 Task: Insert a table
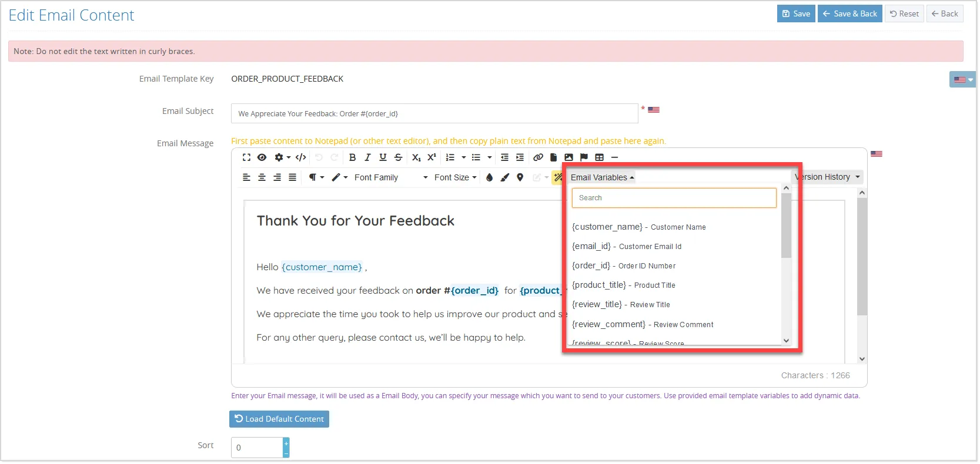[600, 157]
